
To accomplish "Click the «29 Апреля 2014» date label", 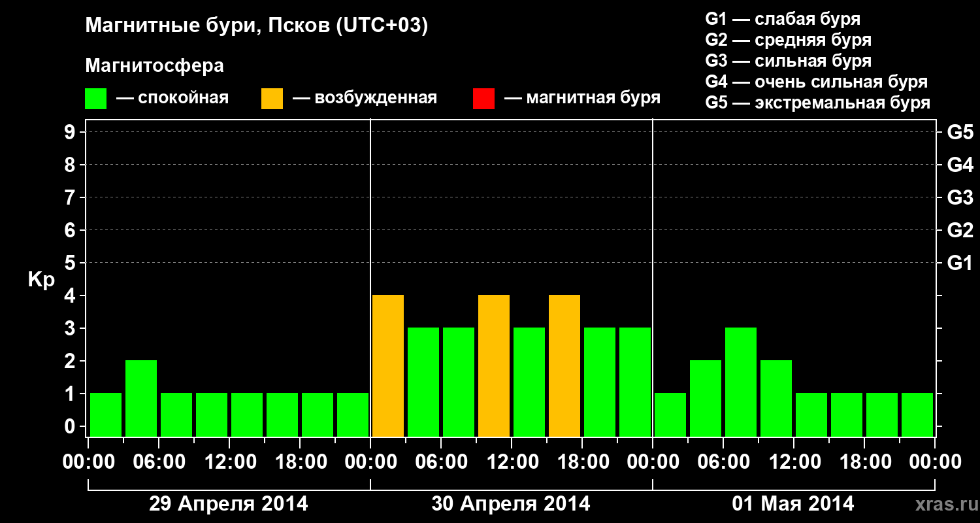I will click(x=229, y=503).
